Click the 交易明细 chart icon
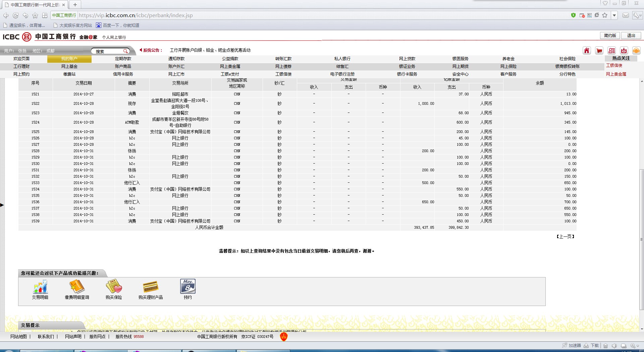The width and height of the screenshot is (644, 352). pyautogui.click(x=40, y=287)
